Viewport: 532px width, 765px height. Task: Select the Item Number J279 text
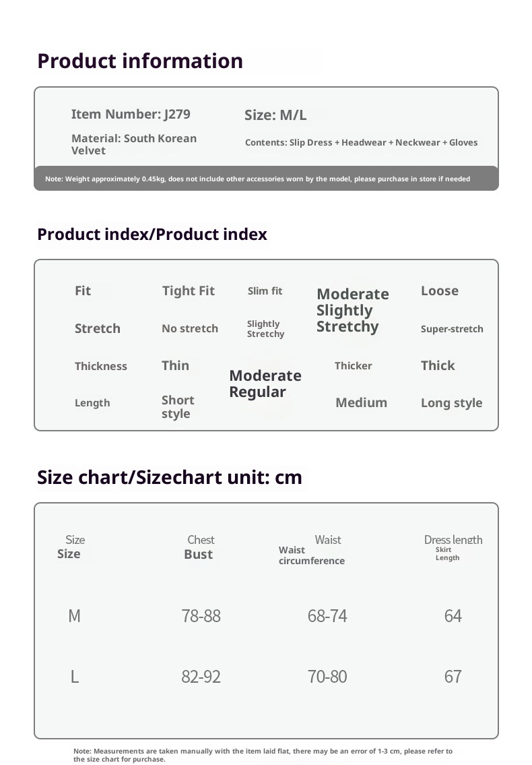click(131, 115)
